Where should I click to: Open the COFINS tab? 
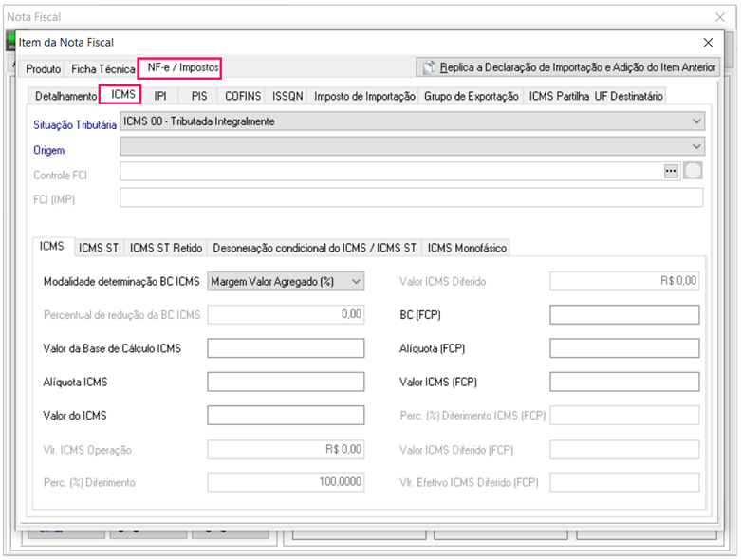pos(242,96)
